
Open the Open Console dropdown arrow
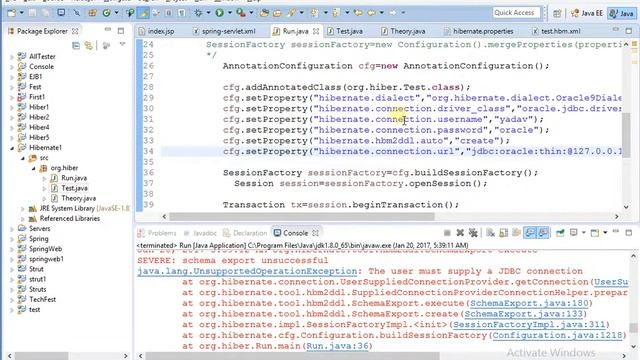coord(605,233)
